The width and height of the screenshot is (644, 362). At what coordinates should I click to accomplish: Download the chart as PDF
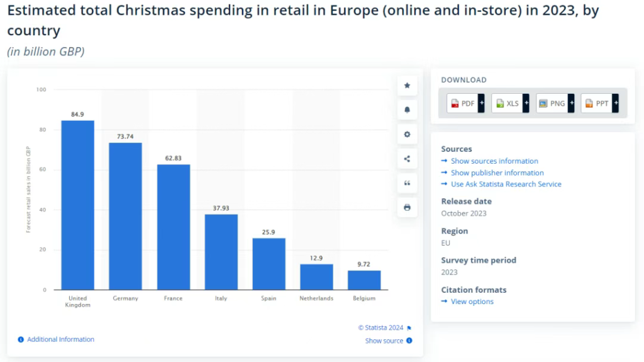(462, 103)
